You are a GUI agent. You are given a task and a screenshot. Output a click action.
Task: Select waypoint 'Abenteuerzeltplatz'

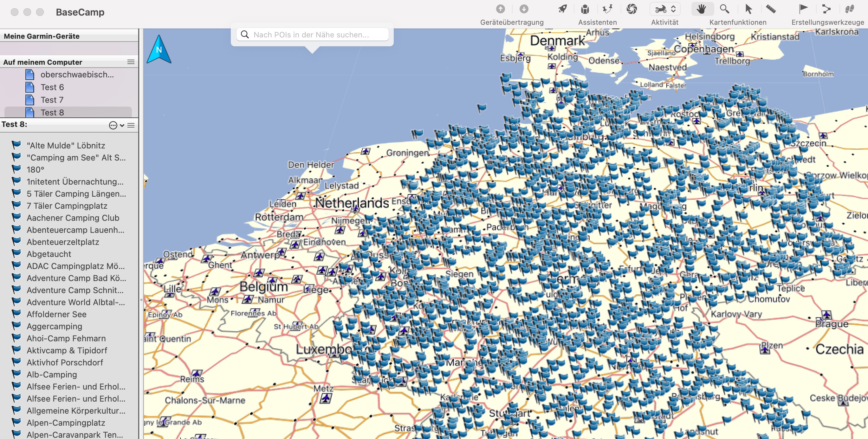[x=63, y=242]
